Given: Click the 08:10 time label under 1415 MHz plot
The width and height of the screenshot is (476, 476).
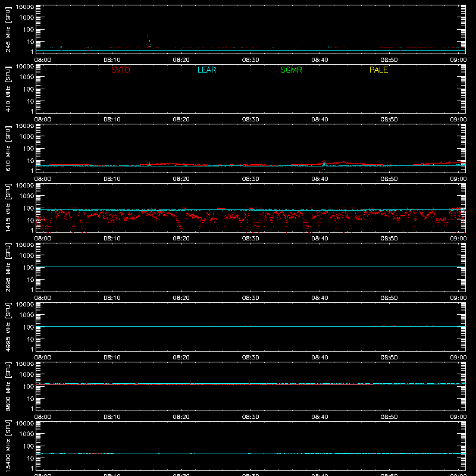Looking at the screenshot, I should coord(112,239).
